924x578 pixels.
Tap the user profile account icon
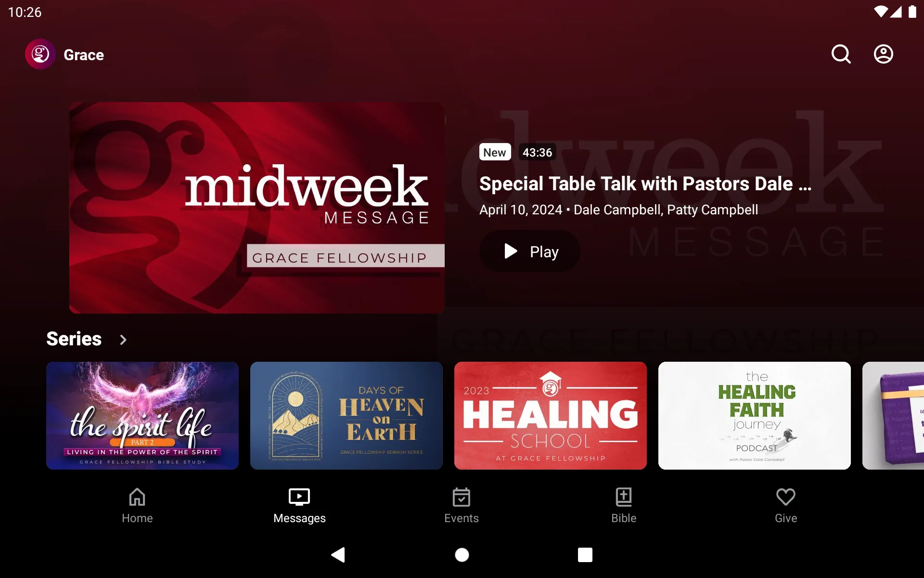[x=884, y=54]
